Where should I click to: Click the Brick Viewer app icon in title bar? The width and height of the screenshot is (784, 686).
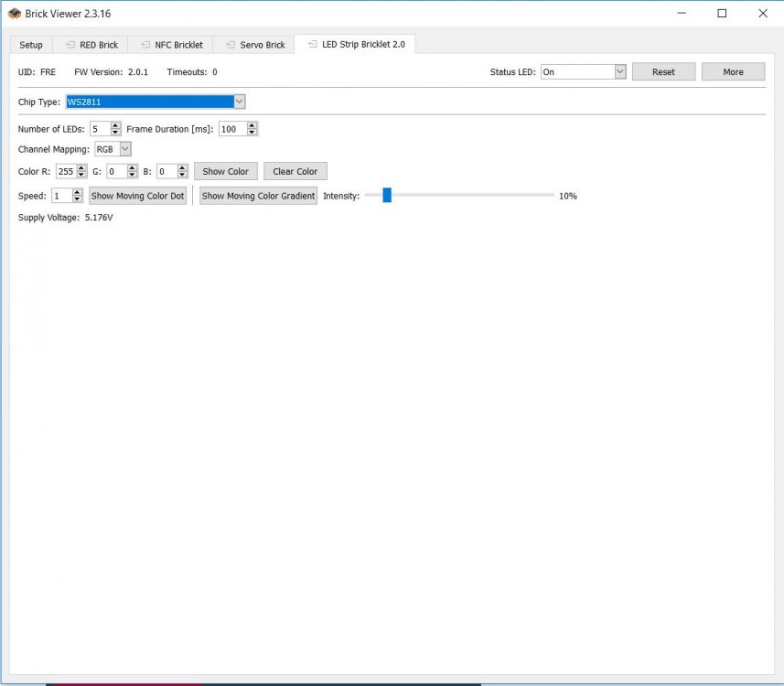[x=15, y=14]
